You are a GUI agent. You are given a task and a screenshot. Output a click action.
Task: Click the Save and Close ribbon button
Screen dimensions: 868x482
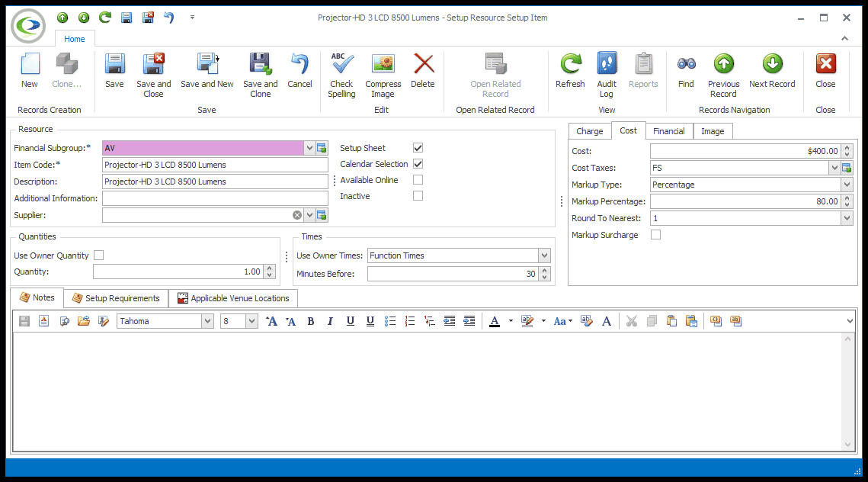click(153, 76)
